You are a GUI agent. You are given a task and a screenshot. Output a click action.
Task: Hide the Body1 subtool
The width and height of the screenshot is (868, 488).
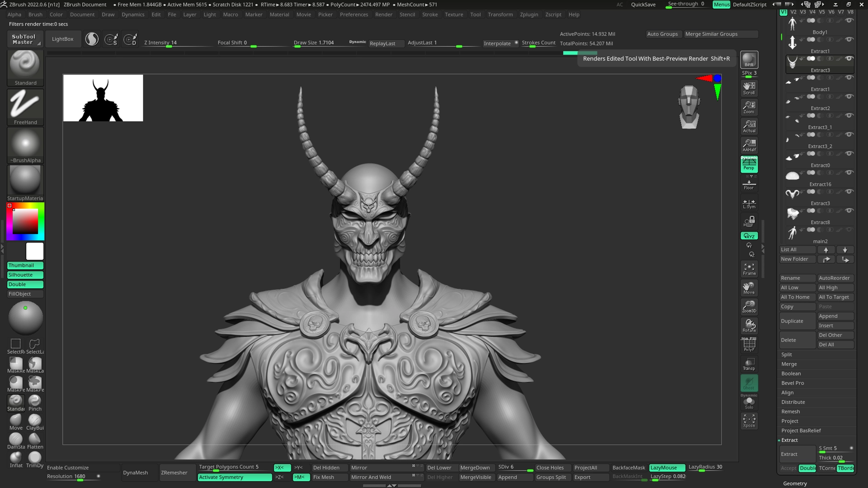pos(849,20)
